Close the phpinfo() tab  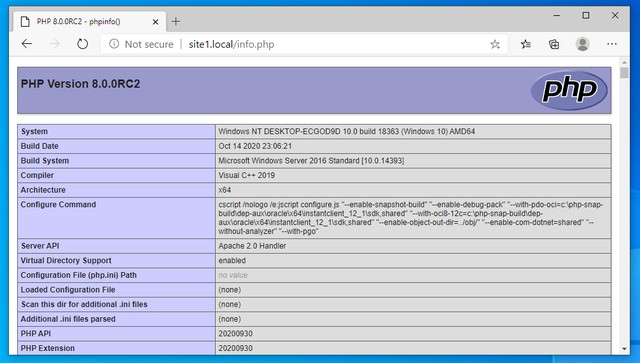[156, 22]
